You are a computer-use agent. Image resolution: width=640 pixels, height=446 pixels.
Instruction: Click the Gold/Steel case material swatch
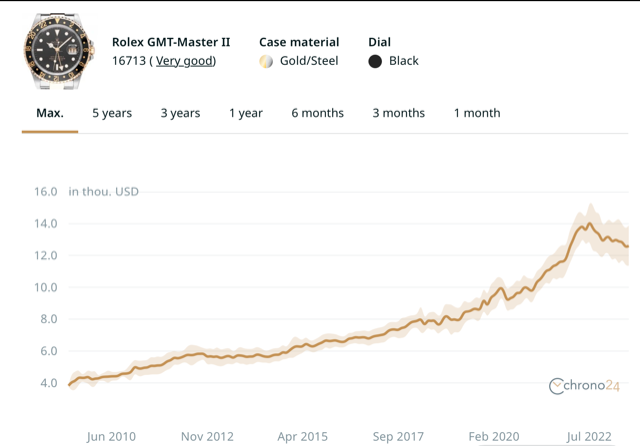(266, 61)
